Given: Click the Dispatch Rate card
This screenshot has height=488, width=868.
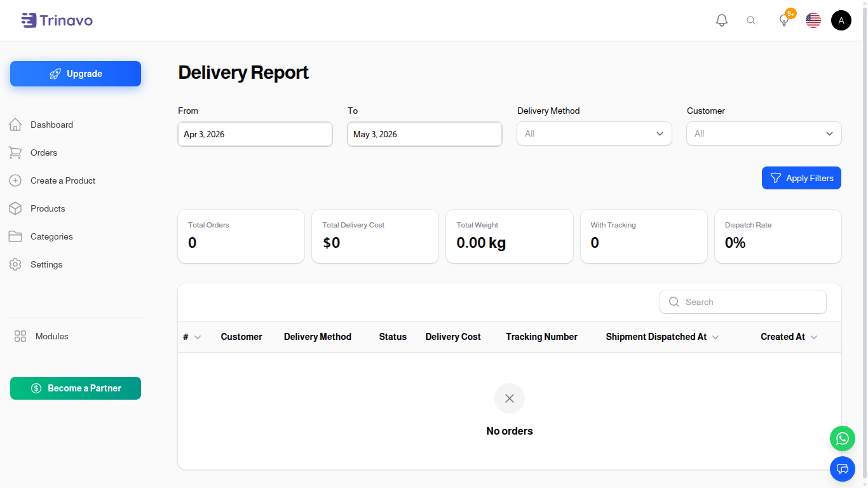Looking at the screenshot, I should point(778,236).
